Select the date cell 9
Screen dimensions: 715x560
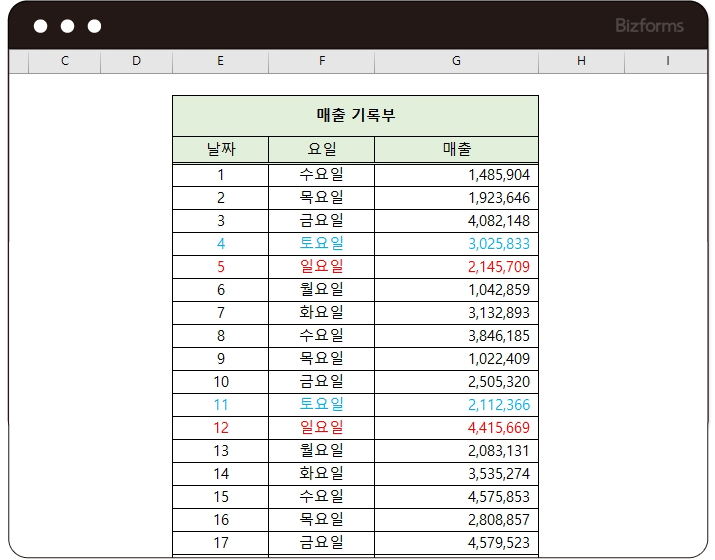221,359
